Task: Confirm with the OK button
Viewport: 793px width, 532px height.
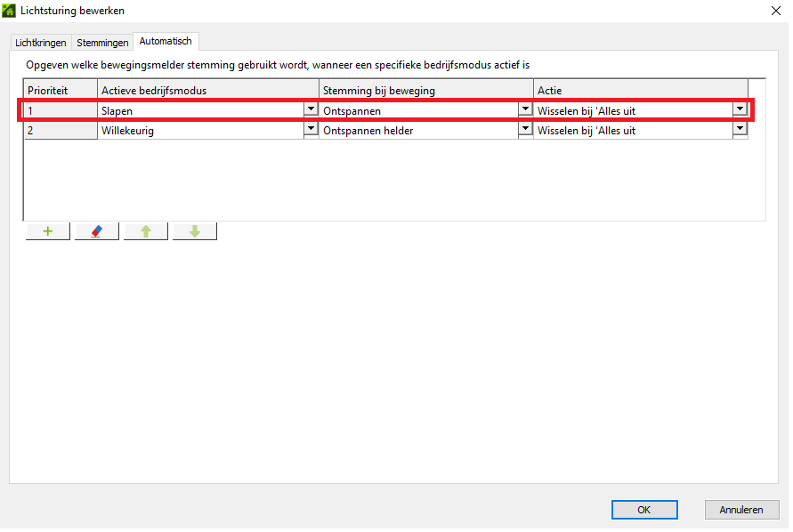Action: [644, 510]
